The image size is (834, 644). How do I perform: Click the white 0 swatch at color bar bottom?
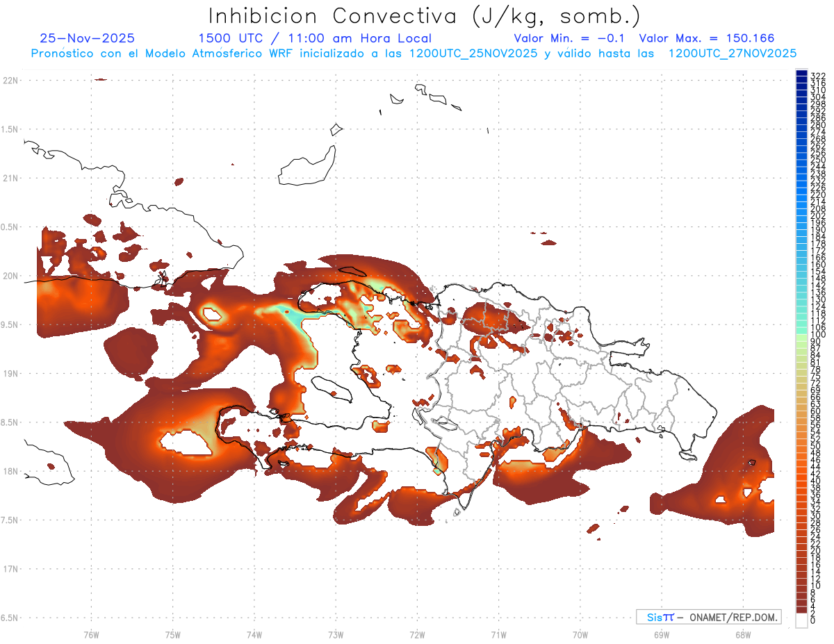[801, 620]
